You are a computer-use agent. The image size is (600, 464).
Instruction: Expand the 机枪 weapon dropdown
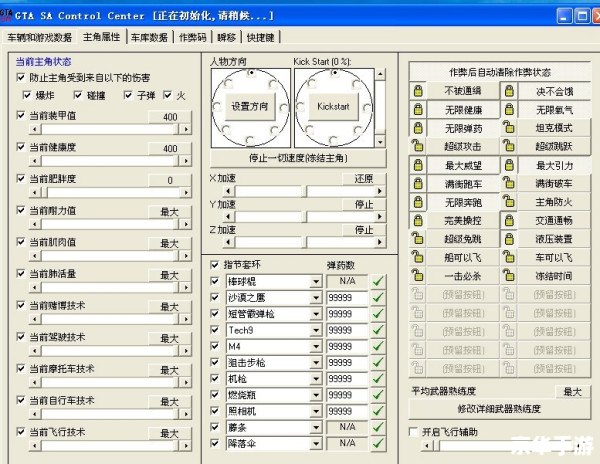[316, 379]
